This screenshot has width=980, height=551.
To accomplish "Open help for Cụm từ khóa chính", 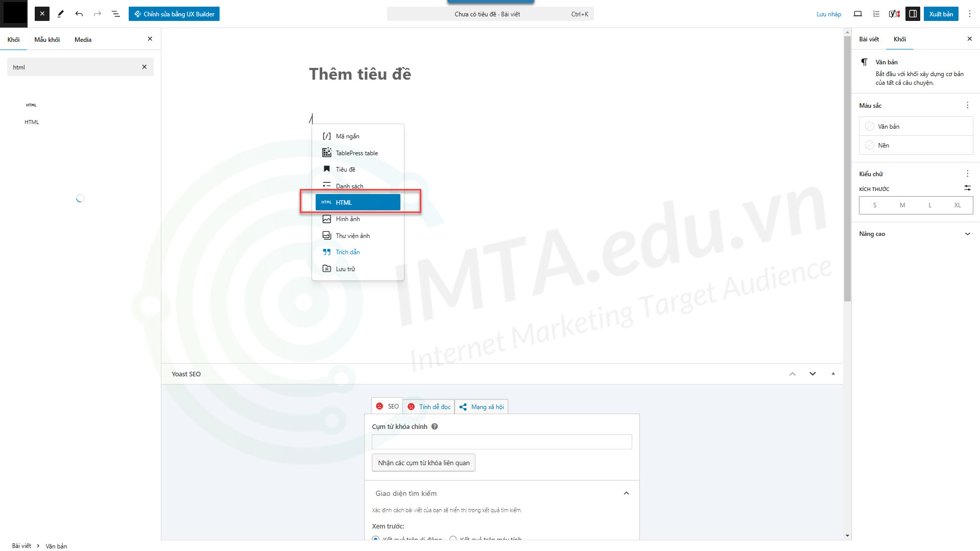I will coord(435,426).
